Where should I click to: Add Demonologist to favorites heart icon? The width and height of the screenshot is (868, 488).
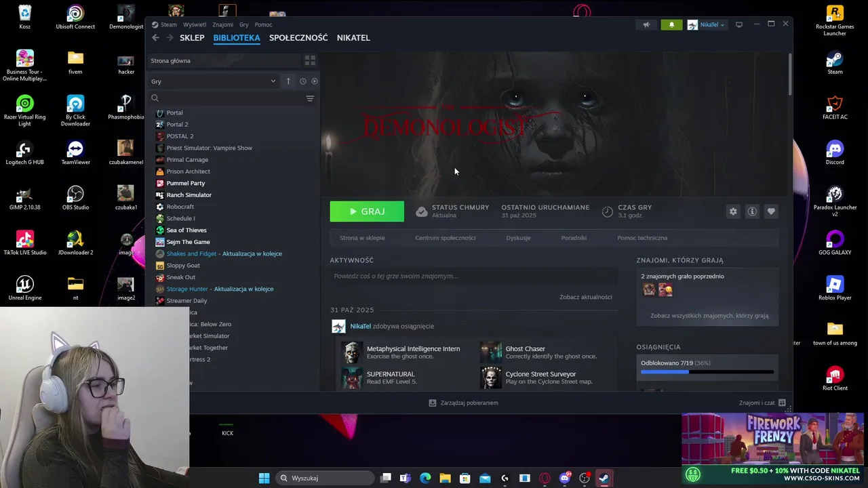click(771, 211)
